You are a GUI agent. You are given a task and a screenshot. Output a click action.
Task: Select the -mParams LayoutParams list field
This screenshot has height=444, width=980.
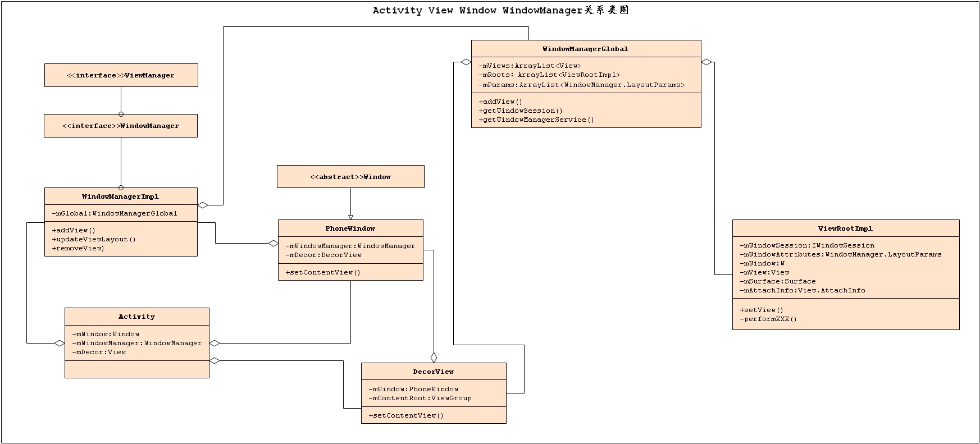point(582,85)
